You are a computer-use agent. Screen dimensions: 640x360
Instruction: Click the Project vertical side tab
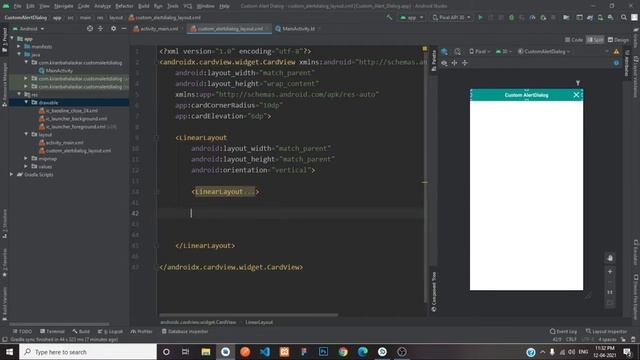coord(4,40)
